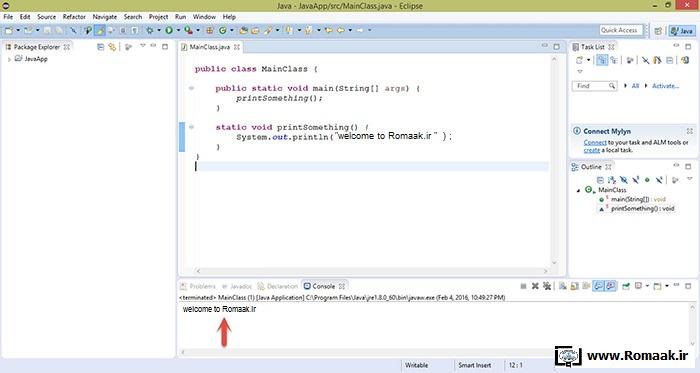Open the Navigate menu
The height and width of the screenshot is (373, 700).
click(x=104, y=17)
